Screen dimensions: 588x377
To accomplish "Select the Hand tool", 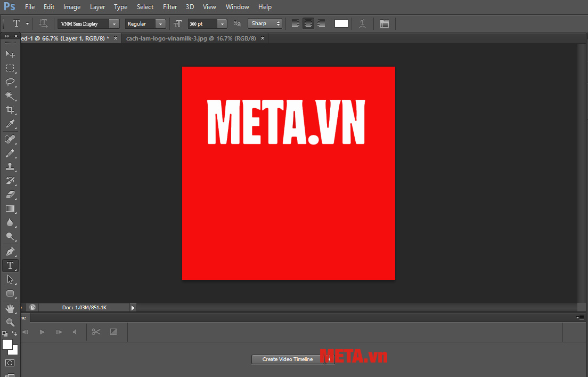I will pos(10,308).
